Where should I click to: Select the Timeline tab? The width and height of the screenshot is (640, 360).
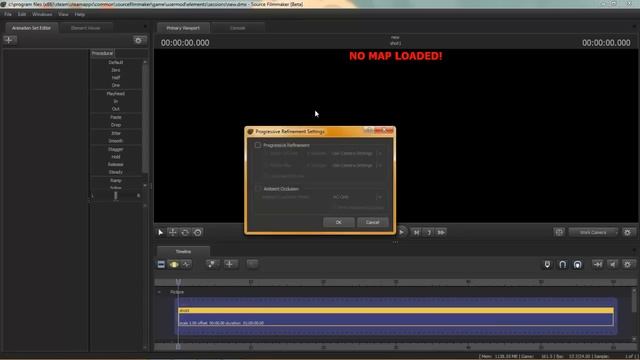click(x=183, y=251)
